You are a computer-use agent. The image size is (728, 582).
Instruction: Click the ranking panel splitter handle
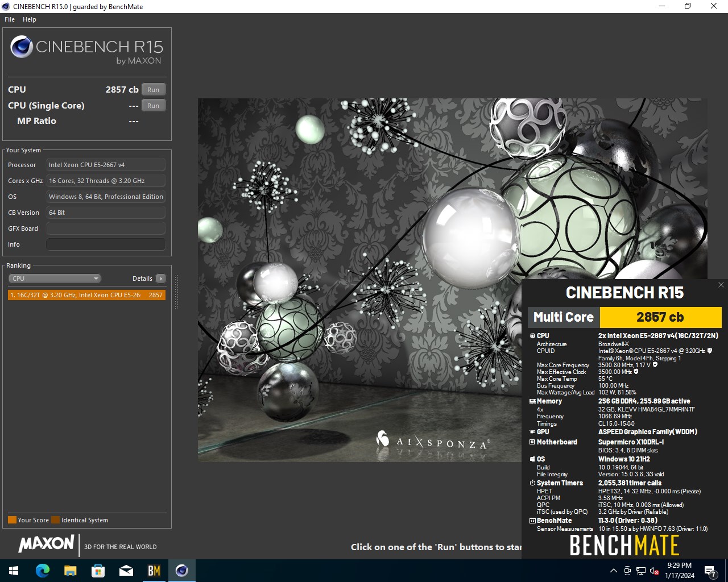pyautogui.click(x=176, y=292)
